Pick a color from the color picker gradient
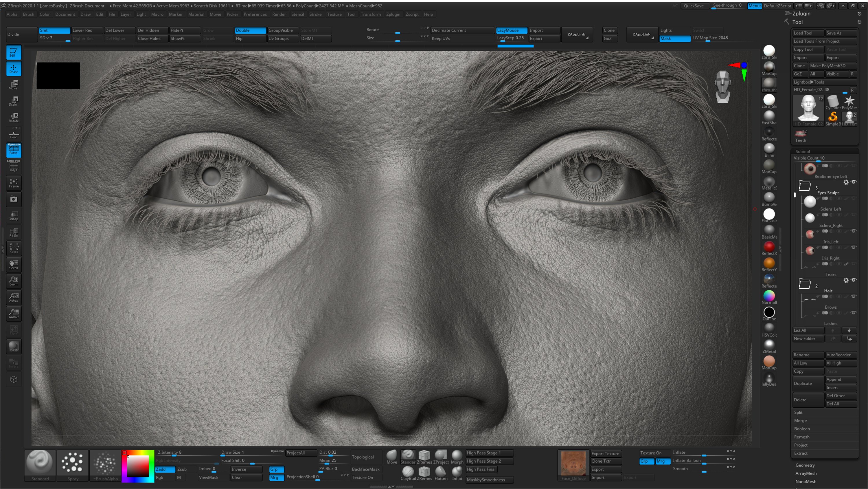868x489 pixels. (137, 467)
